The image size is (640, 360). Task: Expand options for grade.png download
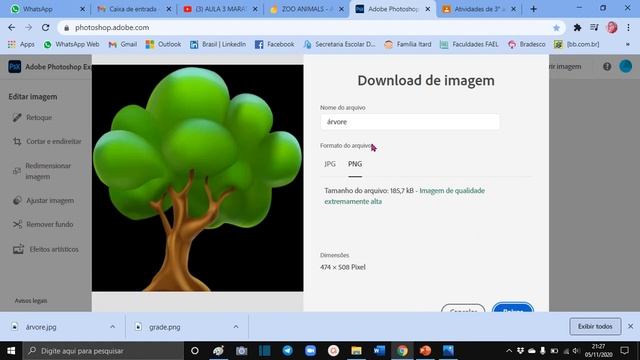tap(236, 327)
